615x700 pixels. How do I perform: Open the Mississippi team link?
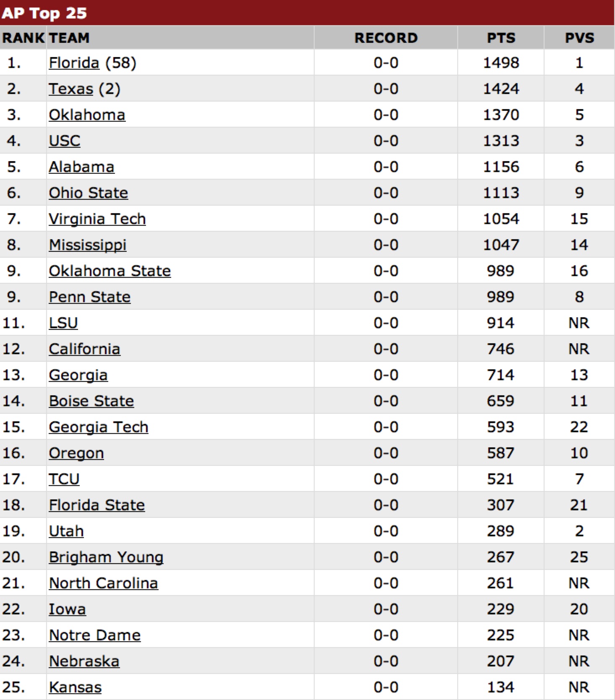tap(87, 245)
